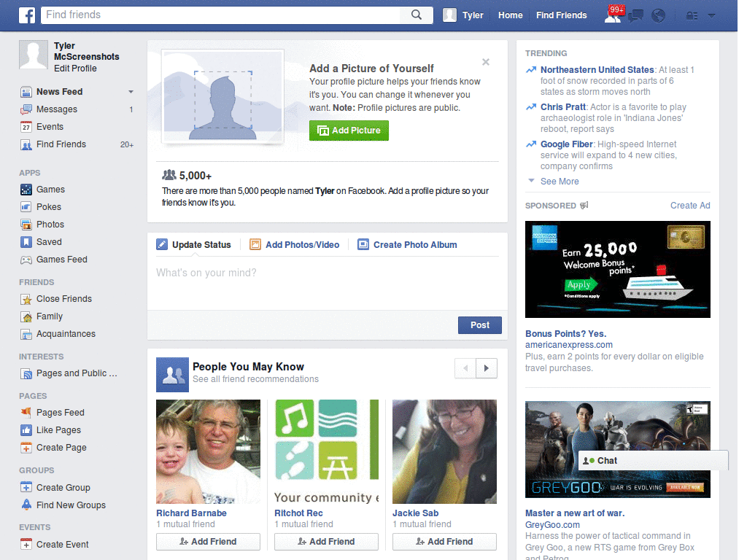Open the messages icon in top bar

[635, 16]
